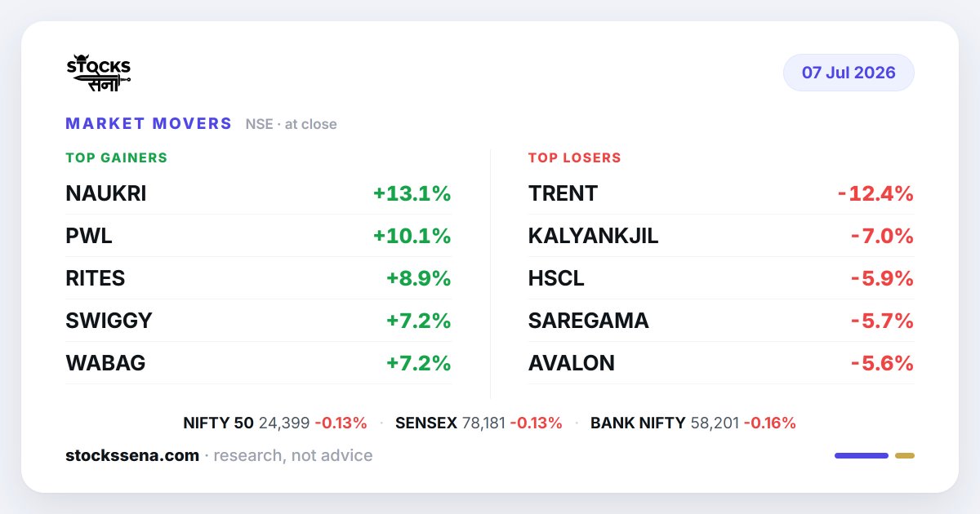The height and width of the screenshot is (514, 980).
Task: Click the -5.9% value for HSCL
Action: pos(882,279)
